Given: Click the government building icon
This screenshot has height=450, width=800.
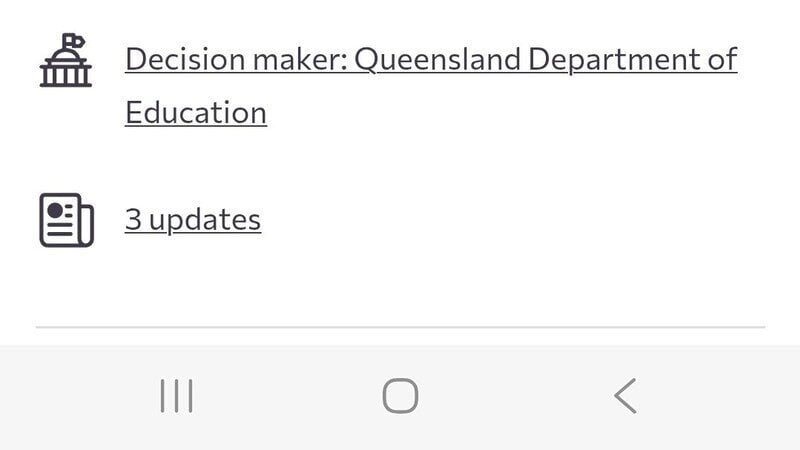Looking at the screenshot, I should click(x=66, y=62).
